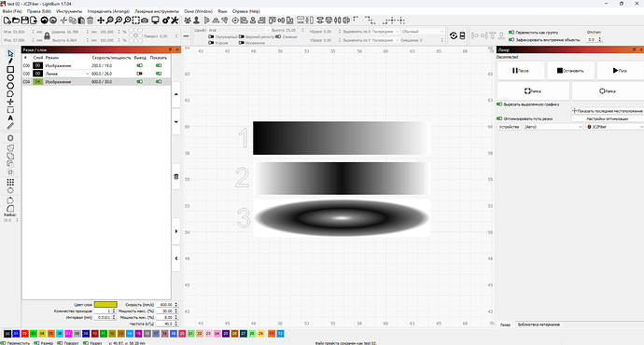The width and height of the screenshot is (644, 345).
Task: Click the New file icon
Action: coord(7,21)
